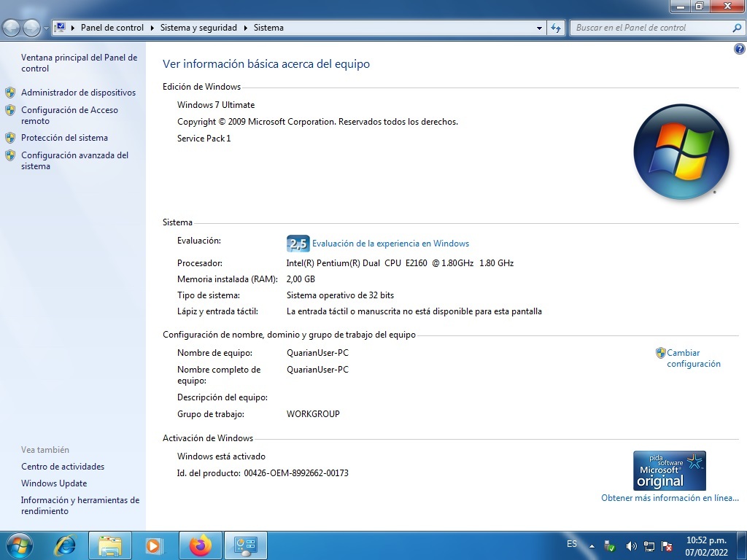Click the 2,00 GB memory value
This screenshot has width=747, height=560.
click(301, 279)
